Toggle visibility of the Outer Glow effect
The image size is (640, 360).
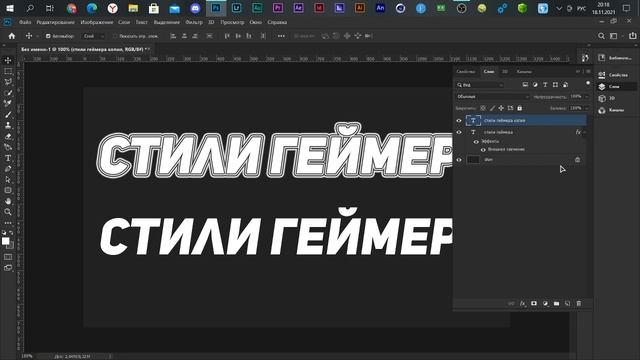[483, 150]
